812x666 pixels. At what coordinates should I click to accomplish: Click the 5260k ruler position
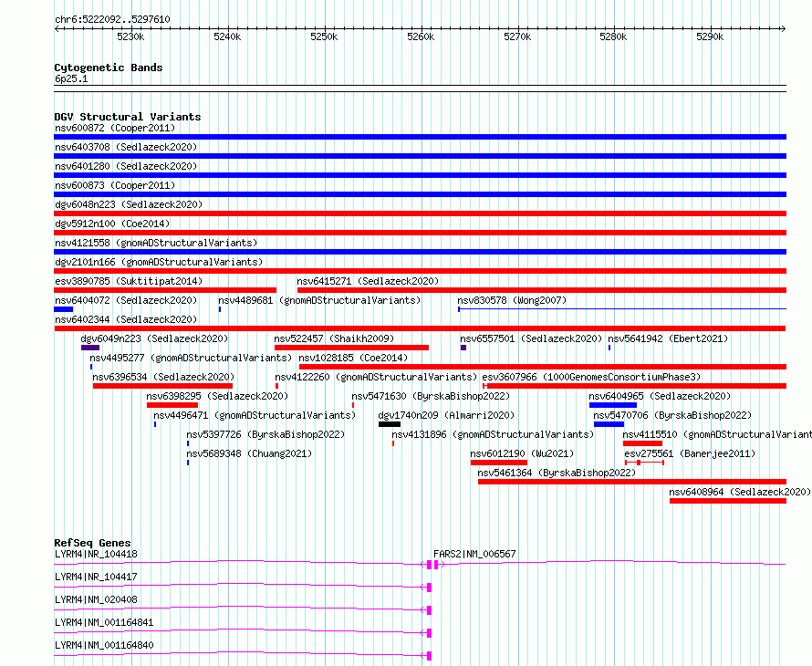(421, 36)
